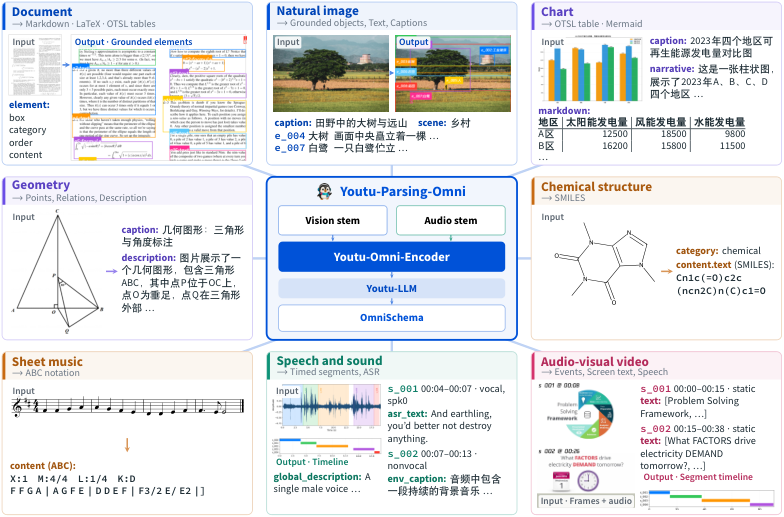Click table cell 15800
Viewport: 784px width, 517px height.
[x=674, y=146]
